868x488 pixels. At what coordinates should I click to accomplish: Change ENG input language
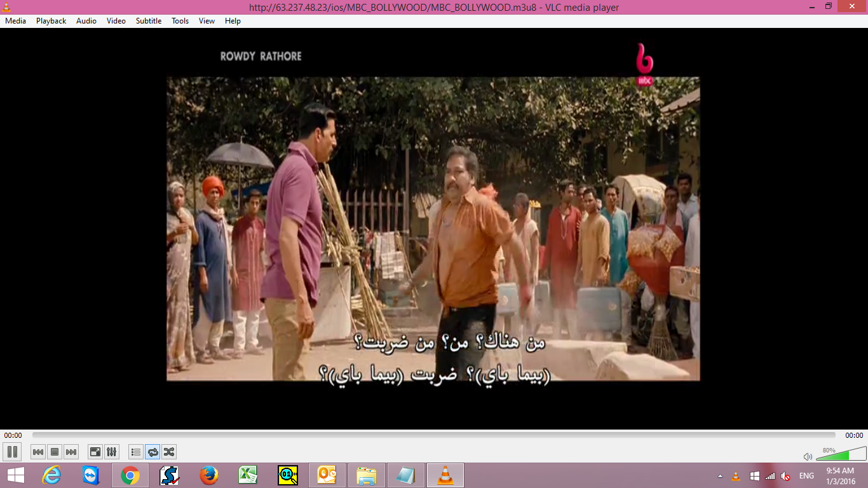point(806,476)
